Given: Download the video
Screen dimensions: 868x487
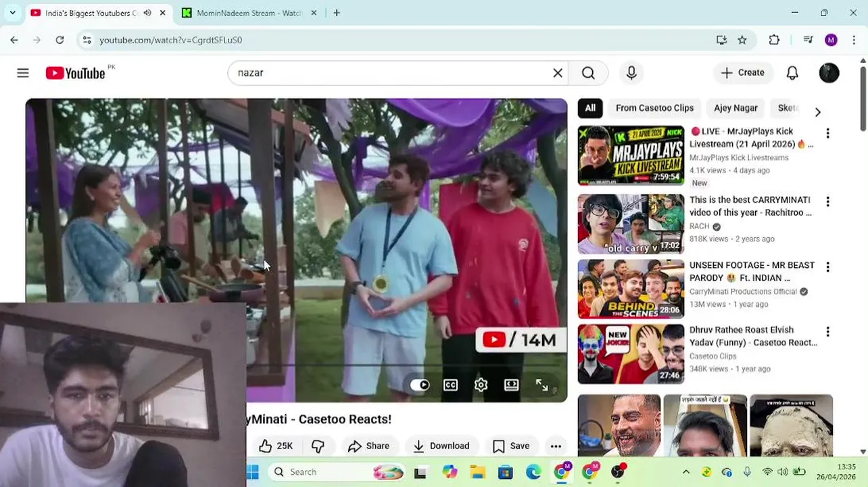Looking at the screenshot, I should tap(441, 446).
